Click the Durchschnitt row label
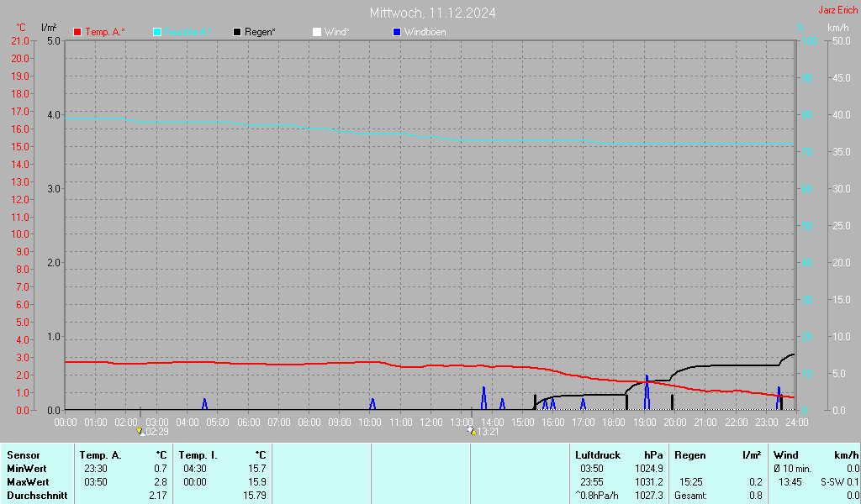Image resolution: width=861 pixels, height=504 pixels. point(37,496)
